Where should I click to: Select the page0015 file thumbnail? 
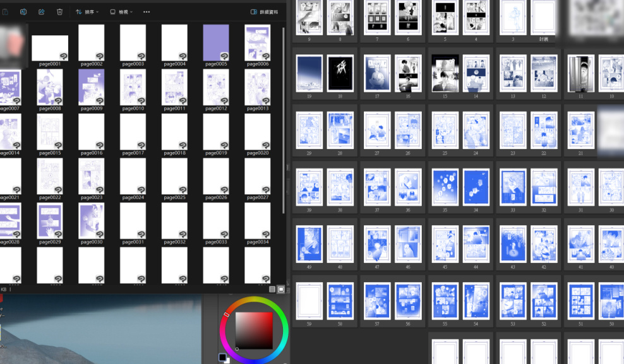pos(50,132)
